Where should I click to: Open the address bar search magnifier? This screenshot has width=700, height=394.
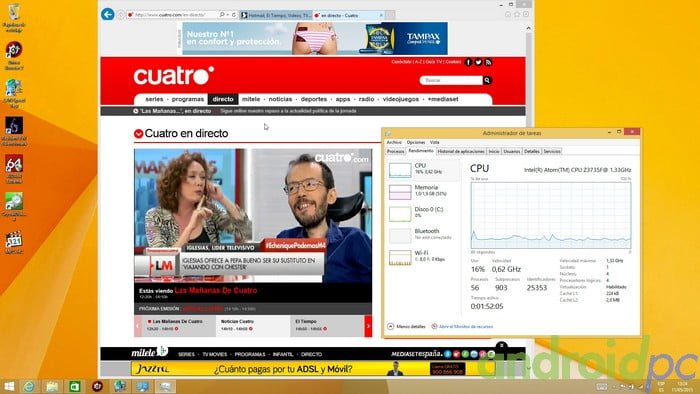222,15
